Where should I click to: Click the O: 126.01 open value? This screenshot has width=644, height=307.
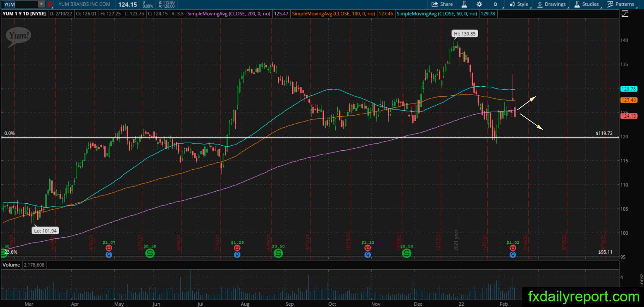click(x=86, y=14)
